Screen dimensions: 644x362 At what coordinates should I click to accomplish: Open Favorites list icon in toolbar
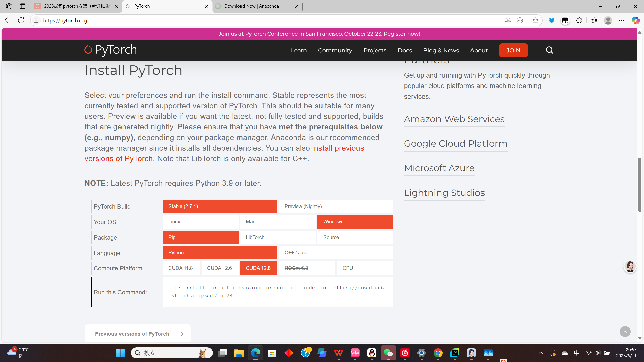(x=594, y=20)
